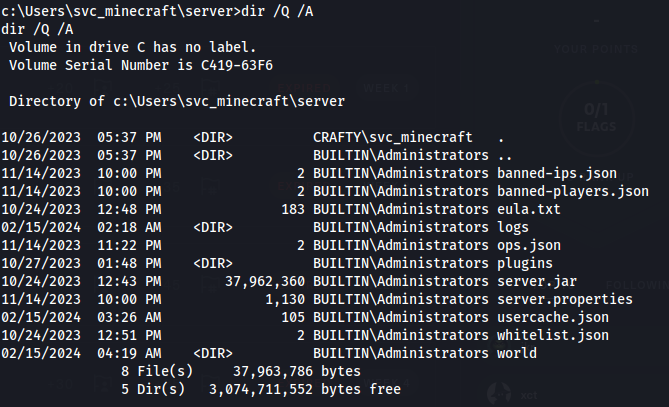Click the Directory of path line
The width and height of the screenshot is (669, 407).
coord(177,102)
